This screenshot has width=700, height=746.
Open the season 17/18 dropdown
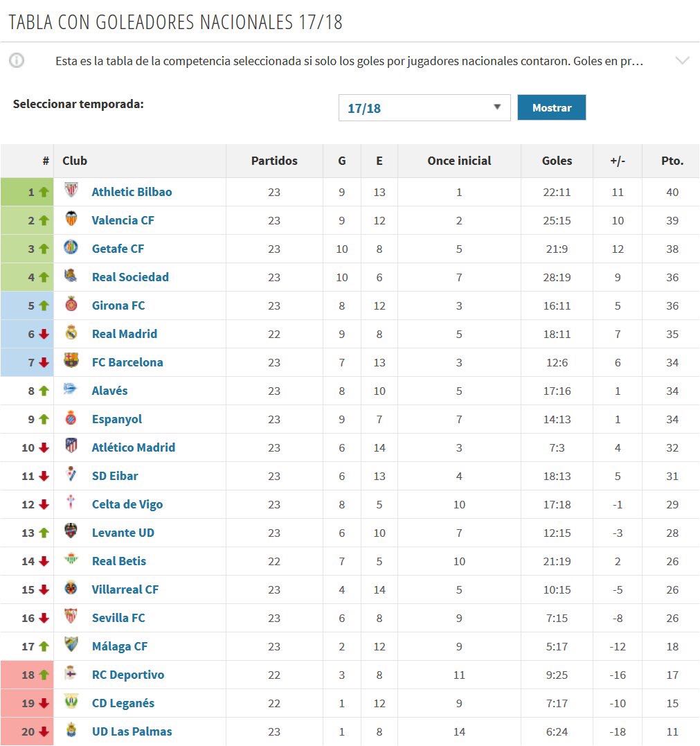point(424,108)
